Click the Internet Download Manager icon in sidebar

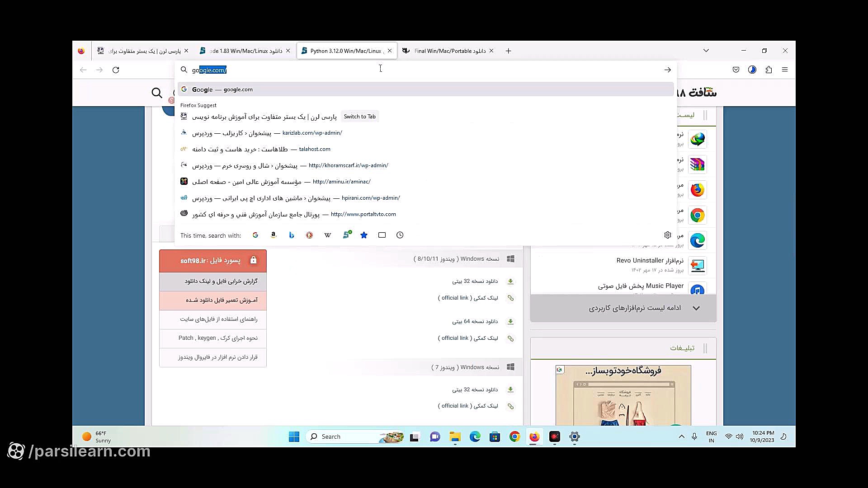[698, 140]
